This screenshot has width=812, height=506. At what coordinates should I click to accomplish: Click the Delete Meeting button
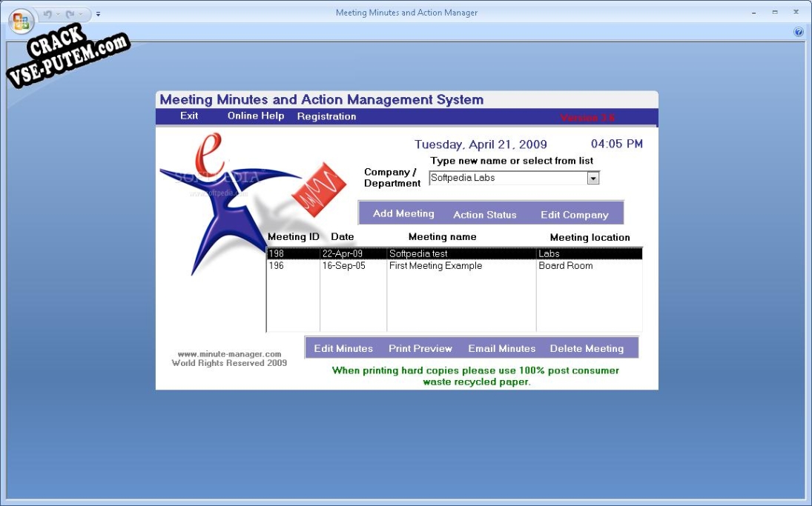click(587, 349)
